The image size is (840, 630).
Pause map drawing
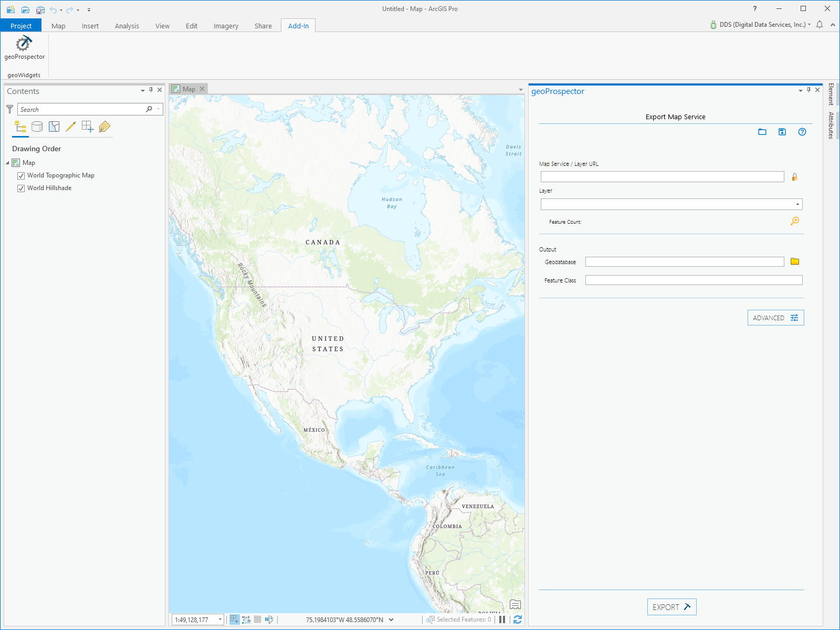(x=502, y=619)
